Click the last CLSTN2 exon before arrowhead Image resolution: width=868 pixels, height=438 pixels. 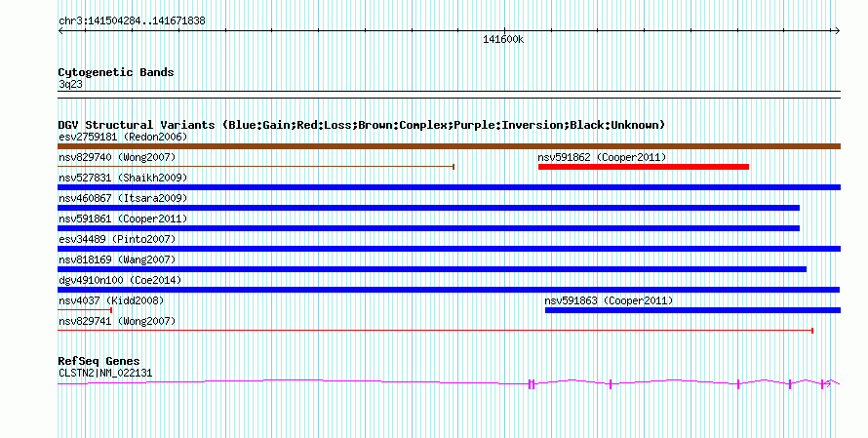click(822, 383)
